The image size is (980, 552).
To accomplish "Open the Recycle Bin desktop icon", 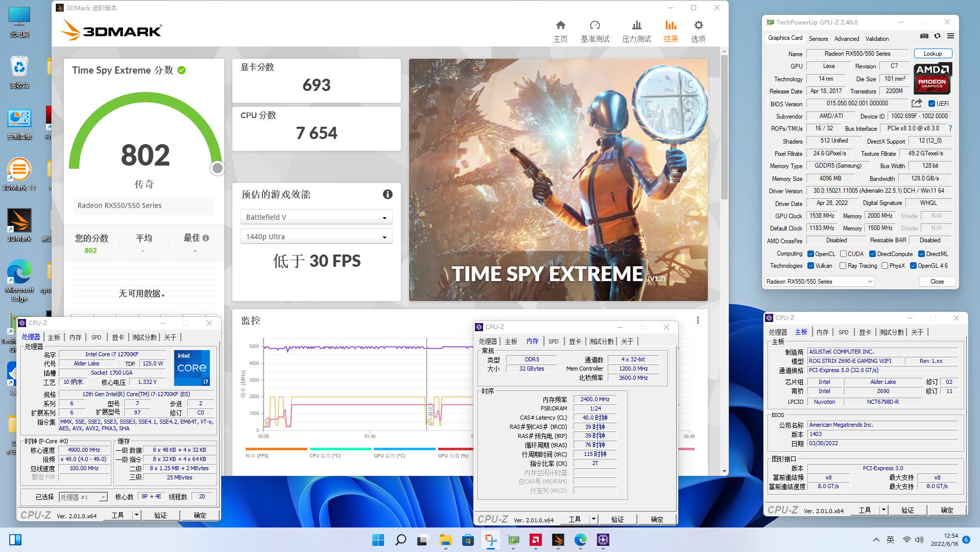I will [19, 72].
